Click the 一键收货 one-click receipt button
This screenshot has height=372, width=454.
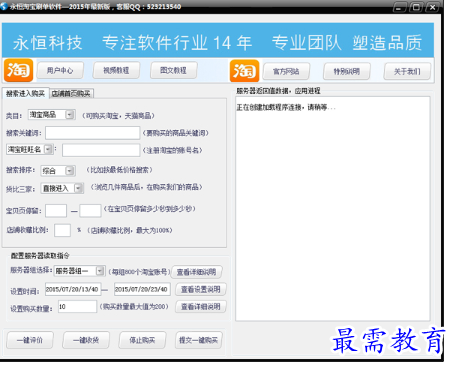(x=86, y=340)
